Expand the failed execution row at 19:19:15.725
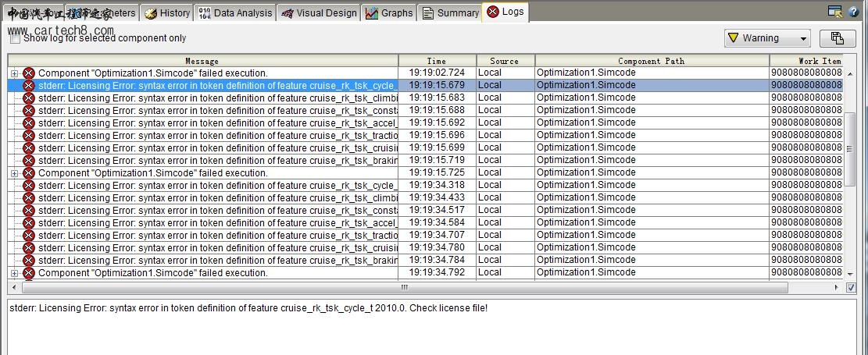Image resolution: width=868 pixels, height=355 pixels. click(14, 173)
